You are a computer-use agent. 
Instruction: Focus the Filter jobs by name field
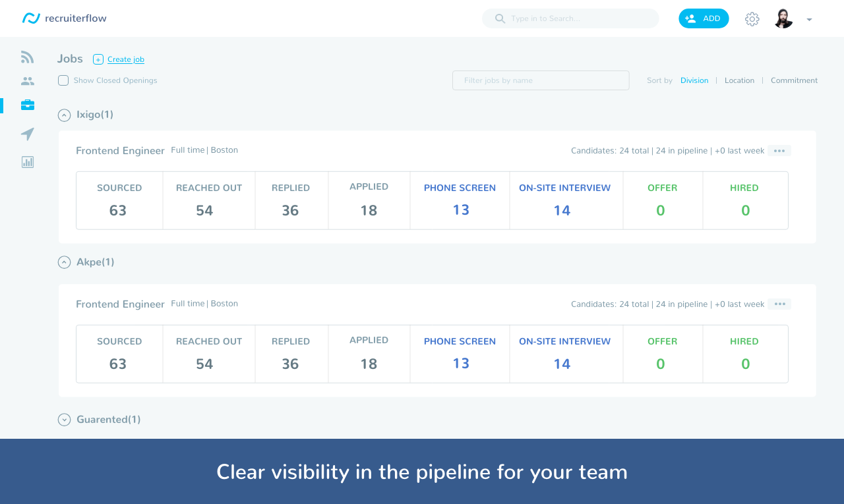(x=541, y=80)
